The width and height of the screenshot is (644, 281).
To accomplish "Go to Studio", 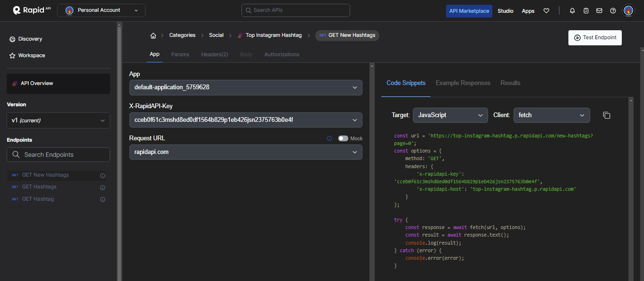I will coord(505,11).
